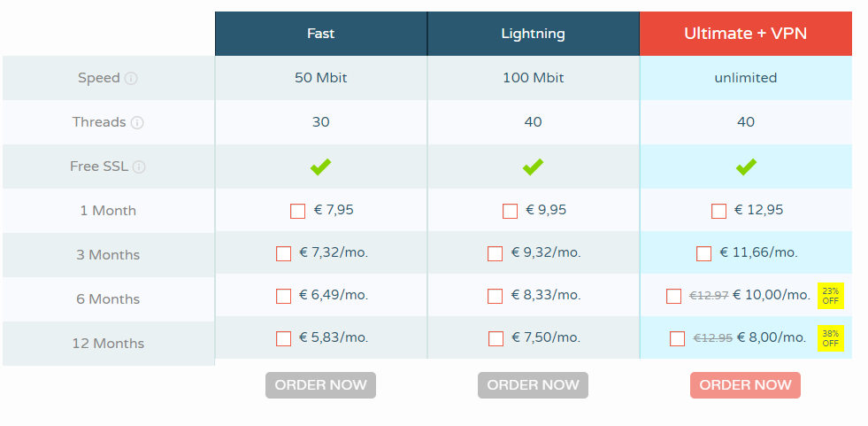
Task: Select Ultimate 6 Months € 10,00/mo. checkbox
Action: click(673, 297)
